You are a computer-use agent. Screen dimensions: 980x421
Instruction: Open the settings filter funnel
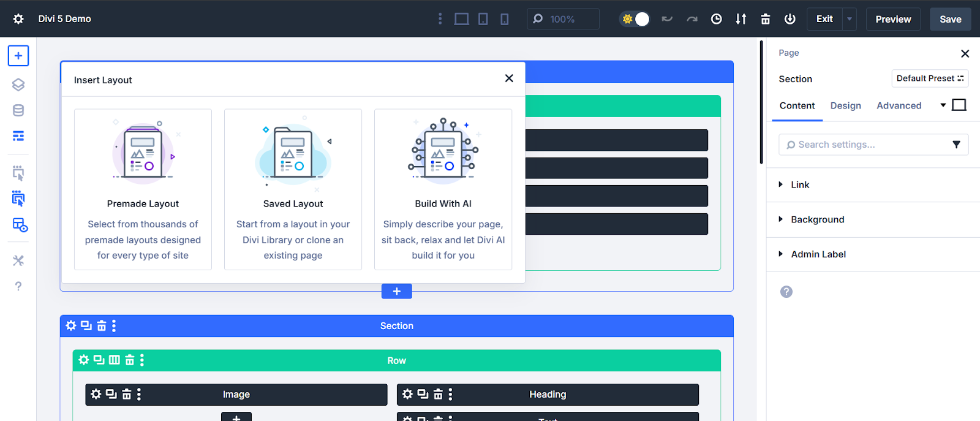point(957,145)
